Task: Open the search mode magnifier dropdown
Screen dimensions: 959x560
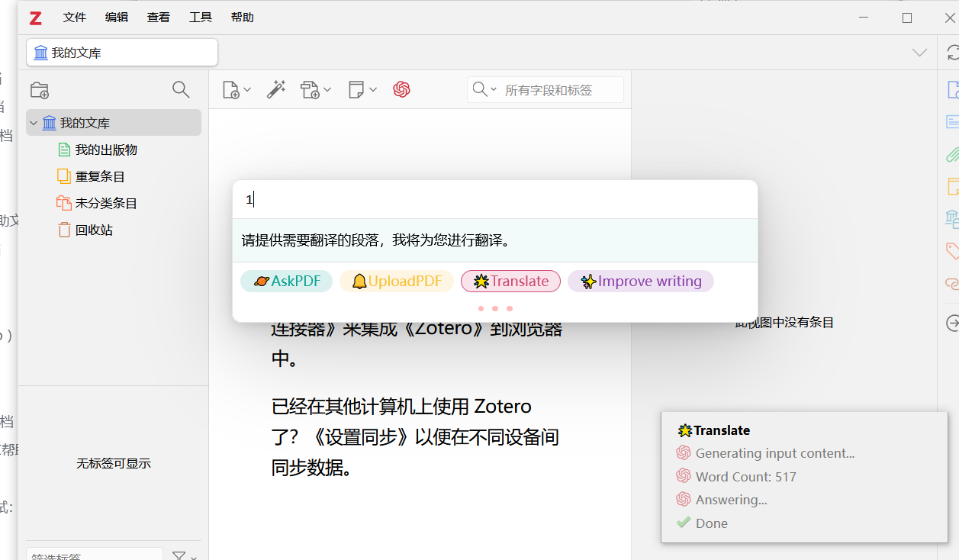Action: tap(484, 90)
